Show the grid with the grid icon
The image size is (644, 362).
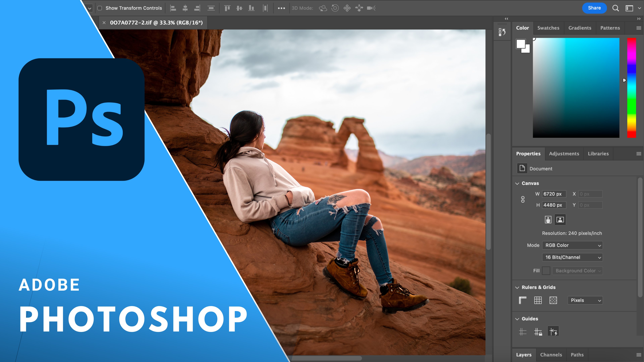click(538, 300)
